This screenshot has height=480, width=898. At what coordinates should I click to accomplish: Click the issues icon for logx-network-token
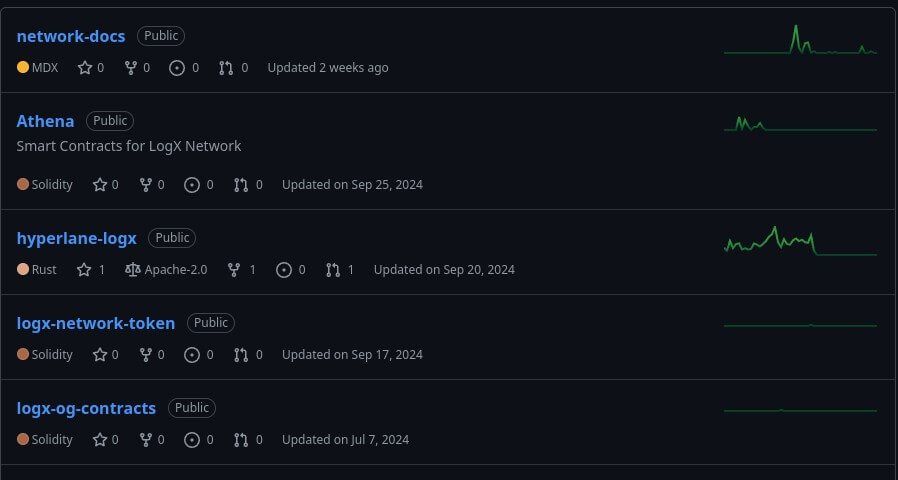click(193, 355)
